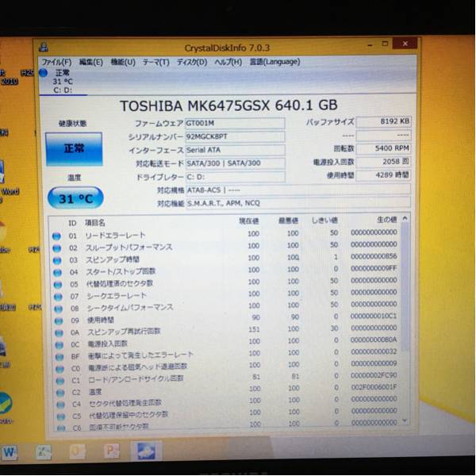The image size is (476, 476).
Task: Click the S.M.A.R.T., APM, NCQ features field
Action: pos(298,203)
